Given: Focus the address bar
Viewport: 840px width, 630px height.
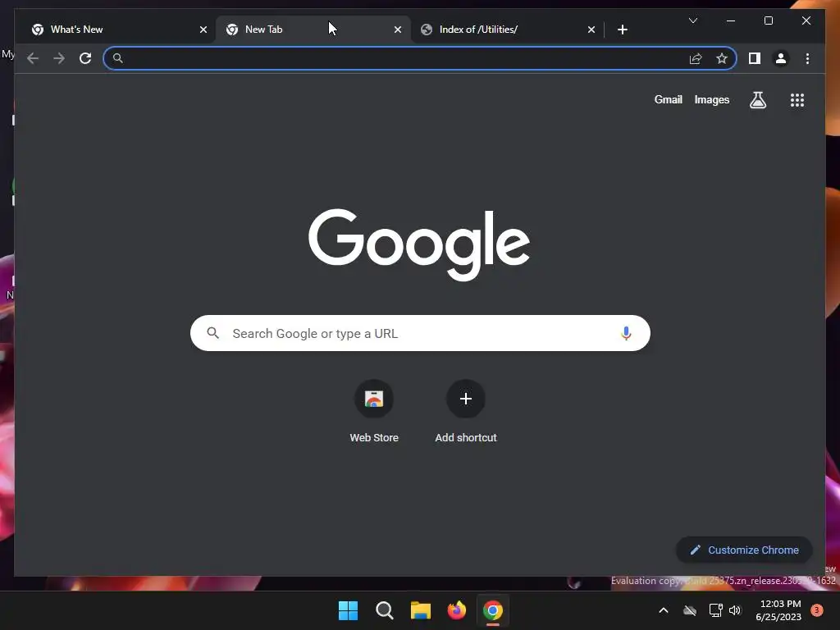Looking at the screenshot, I should tap(419, 58).
